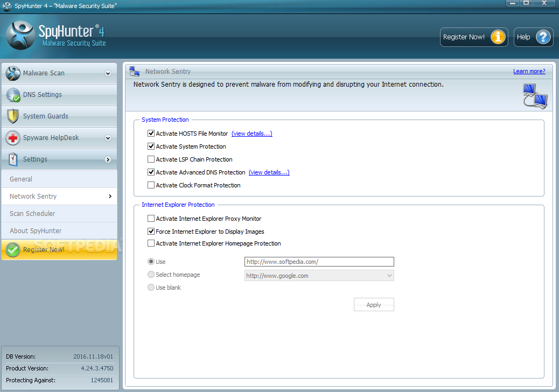Click the Spyware HelpDesk red cross icon

[13, 138]
